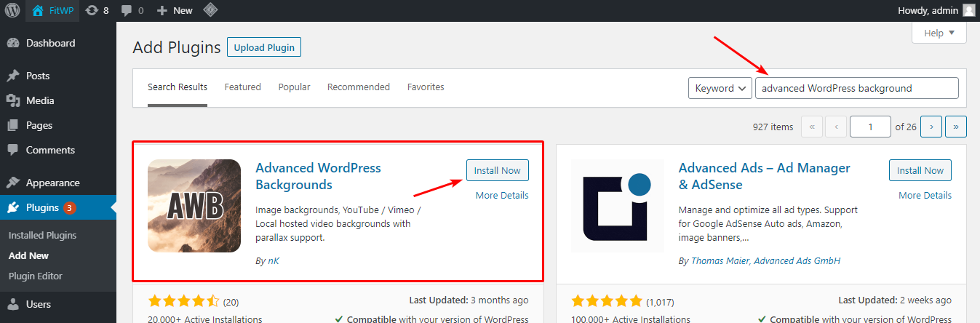This screenshot has height=323, width=980.
Task: Click the Appearance paintbrush icon
Action: 13,183
